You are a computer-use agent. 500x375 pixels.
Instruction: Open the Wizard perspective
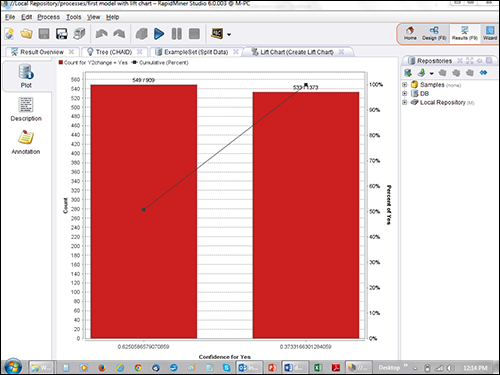(x=490, y=34)
